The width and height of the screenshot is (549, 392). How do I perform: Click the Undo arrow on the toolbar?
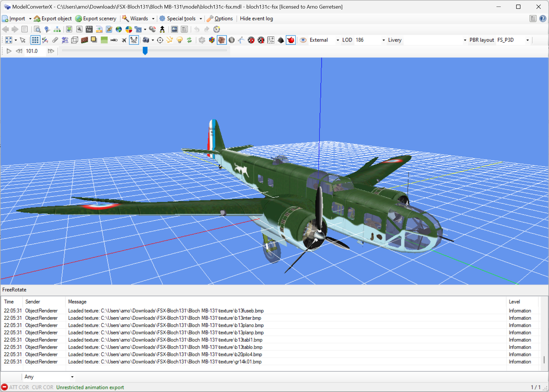197,29
